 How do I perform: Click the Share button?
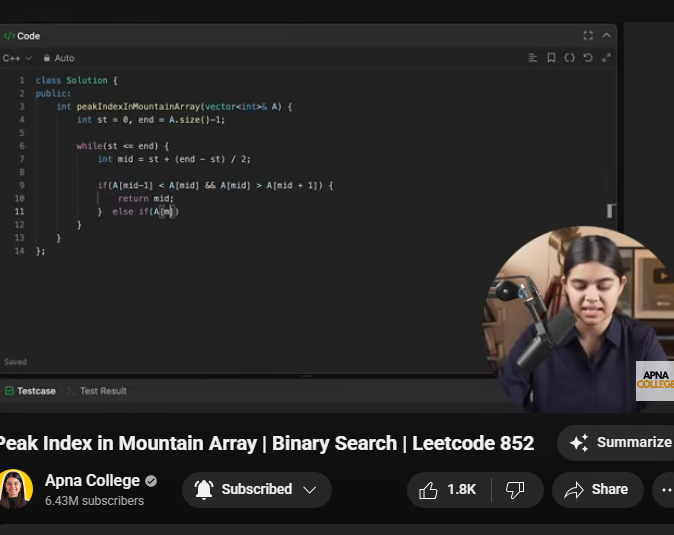coord(597,490)
